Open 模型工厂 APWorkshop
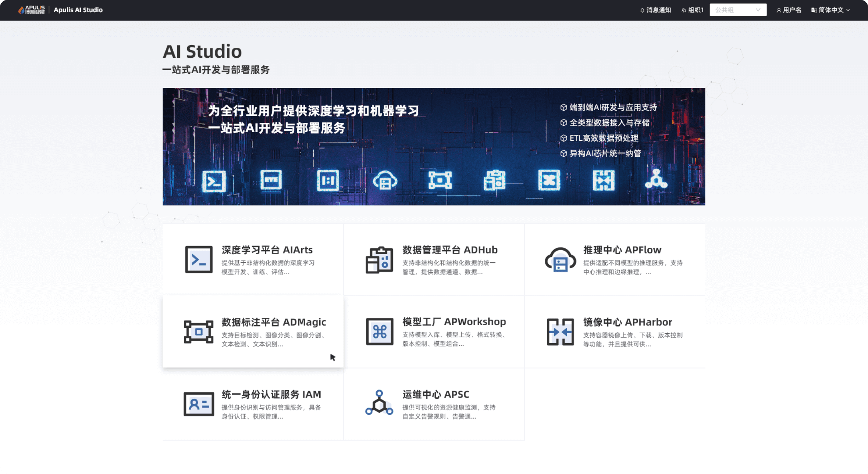This screenshot has width=868, height=474. click(x=434, y=331)
